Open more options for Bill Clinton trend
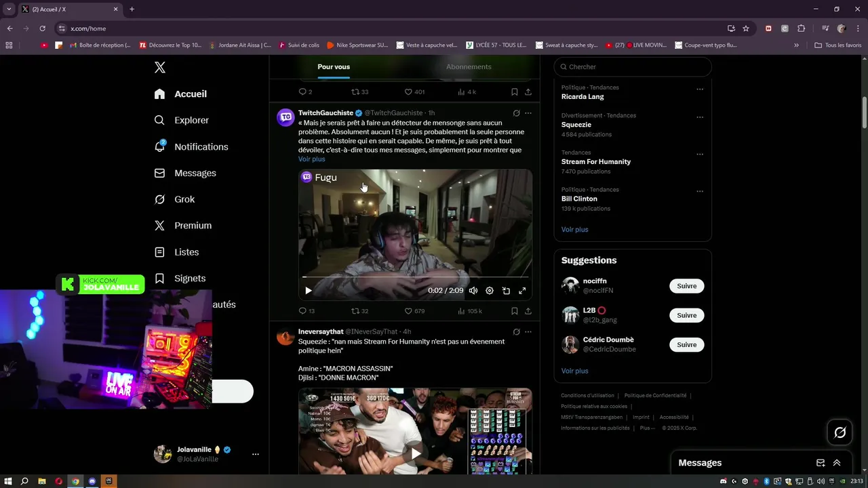The image size is (868, 488). click(x=700, y=191)
